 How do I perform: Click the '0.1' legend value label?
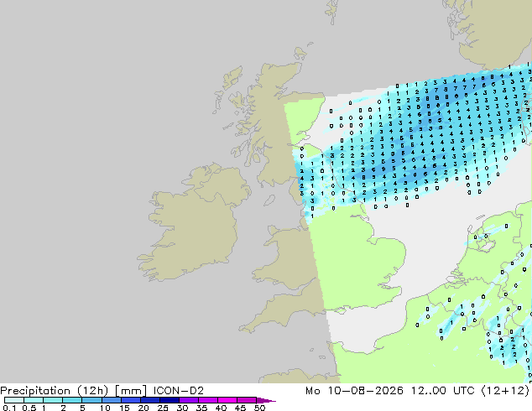(x=9, y=408)
